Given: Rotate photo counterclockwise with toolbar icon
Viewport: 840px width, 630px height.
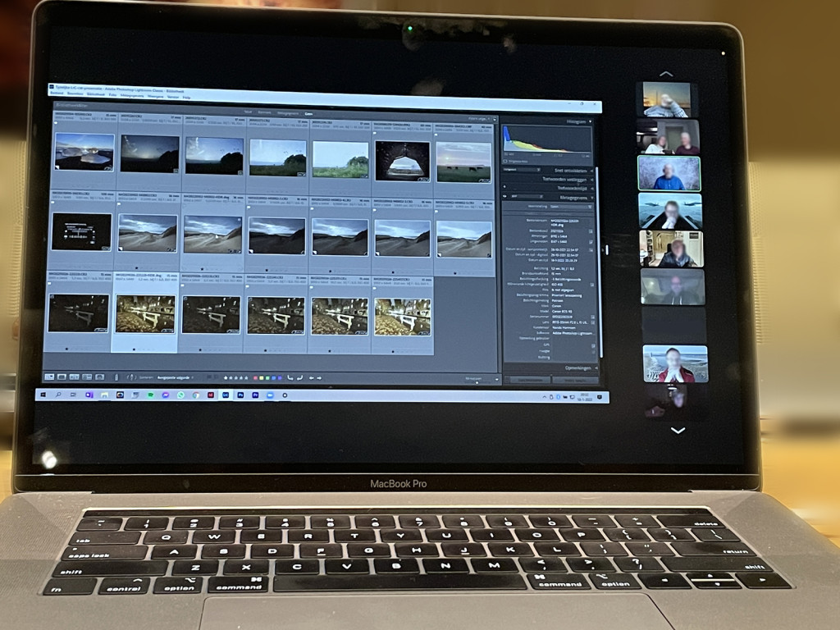Looking at the screenshot, I should click(x=290, y=378).
